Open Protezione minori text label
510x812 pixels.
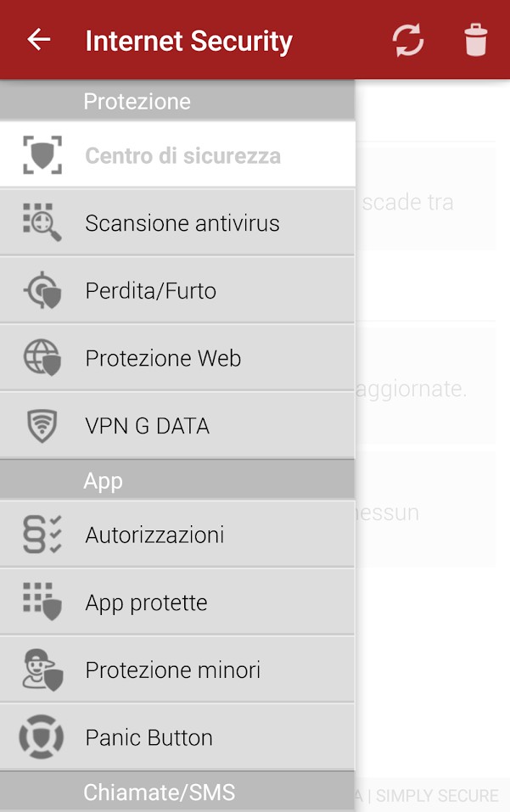click(x=173, y=670)
